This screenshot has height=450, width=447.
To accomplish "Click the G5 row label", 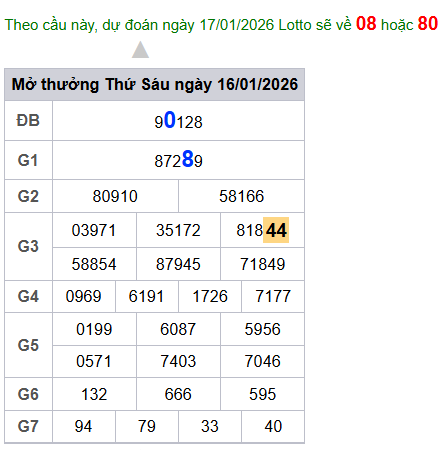I will click(28, 345).
